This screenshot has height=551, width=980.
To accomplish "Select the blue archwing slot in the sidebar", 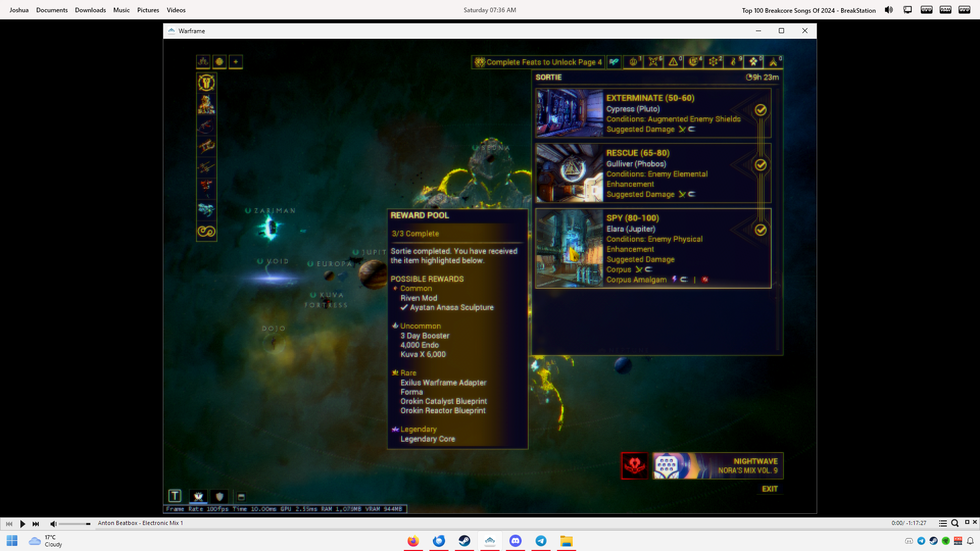I will pyautogui.click(x=206, y=210).
